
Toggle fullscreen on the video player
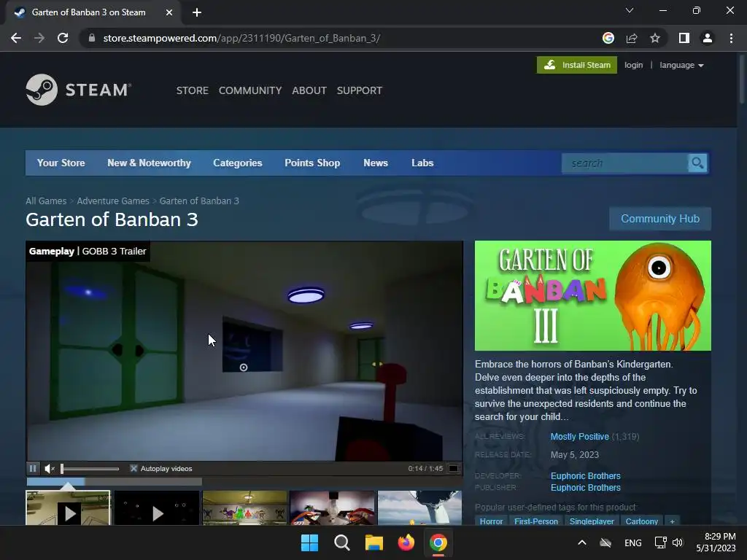tap(454, 469)
